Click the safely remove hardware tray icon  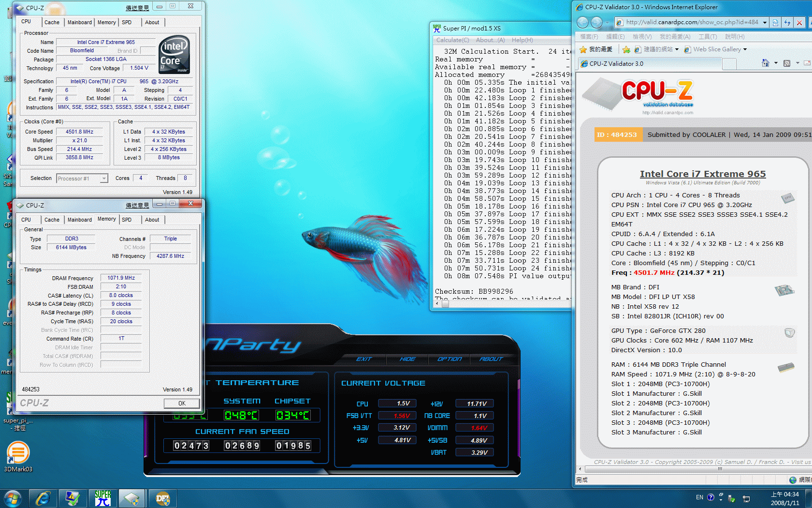coord(731,498)
